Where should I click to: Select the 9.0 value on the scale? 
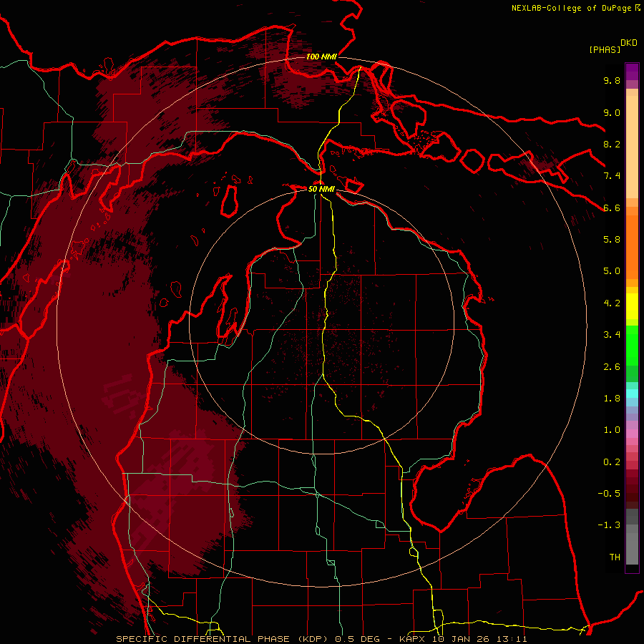click(x=612, y=112)
